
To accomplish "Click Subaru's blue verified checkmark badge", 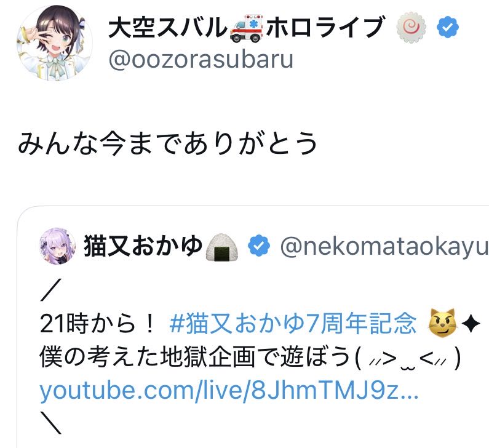I will [x=448, y=28].
